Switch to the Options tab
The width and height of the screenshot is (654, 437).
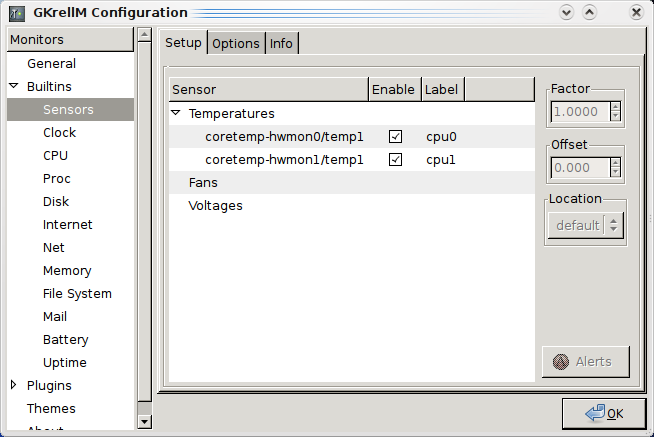tap(236, 43)
